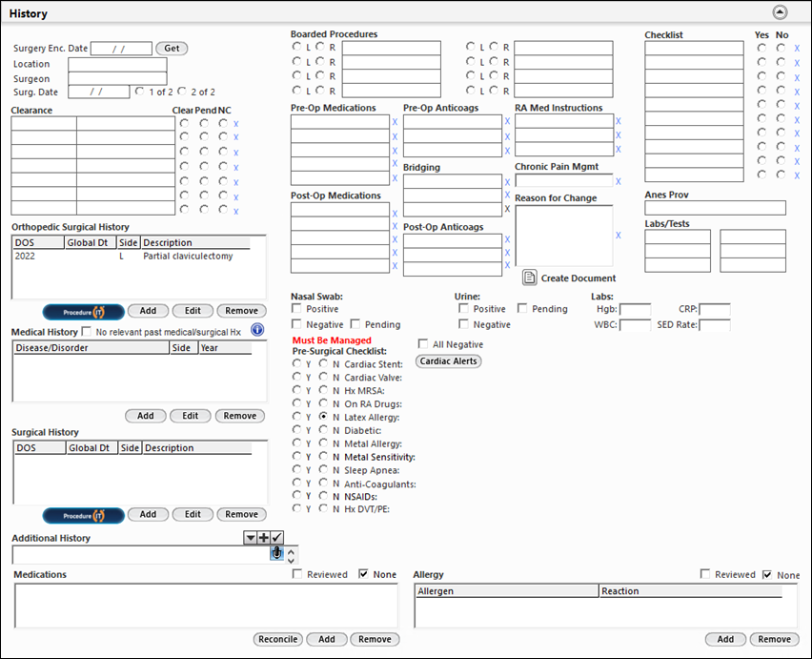This screenshot has height=659, width=812.
Task: Select Y for Latex Allergy
Action: (x=296, y=416)
